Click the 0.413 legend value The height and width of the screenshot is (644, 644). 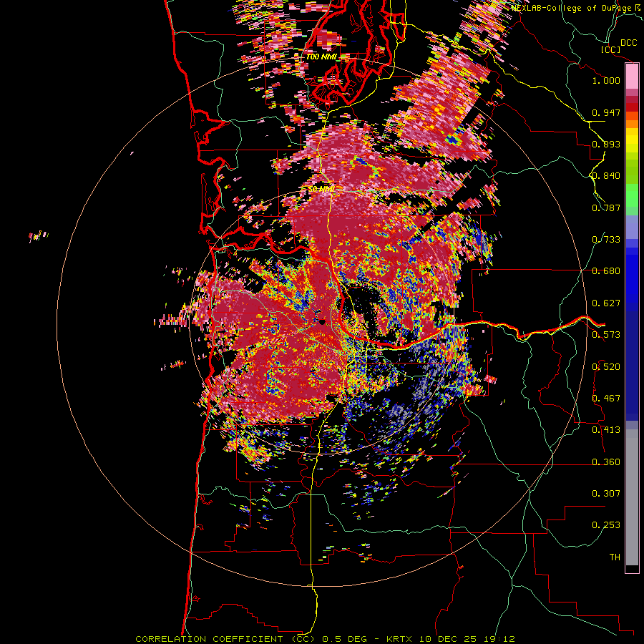pos(606,430)
